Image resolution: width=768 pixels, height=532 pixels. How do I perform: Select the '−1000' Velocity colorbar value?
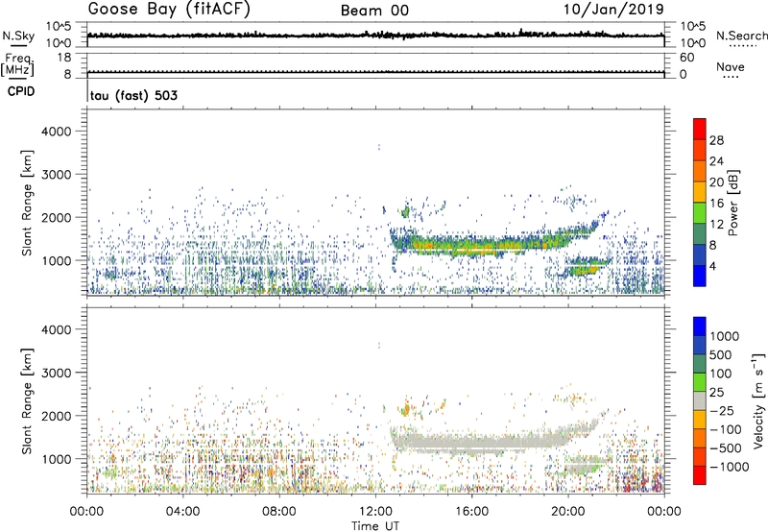[x=729, y=467]
